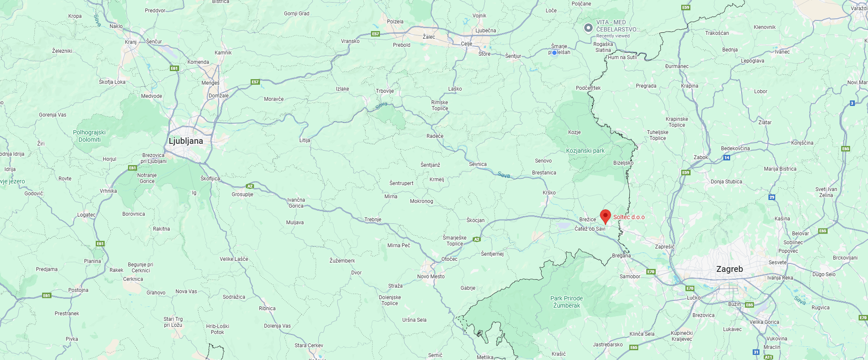Click the blue route 29 shield
The image size is (868, 360).
point(772,197)
